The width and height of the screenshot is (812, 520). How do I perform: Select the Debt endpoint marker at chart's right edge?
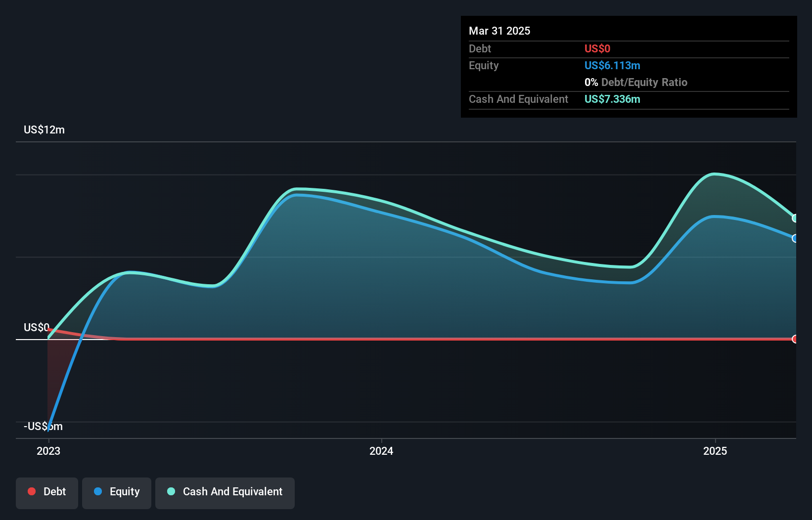click(795, 339)
